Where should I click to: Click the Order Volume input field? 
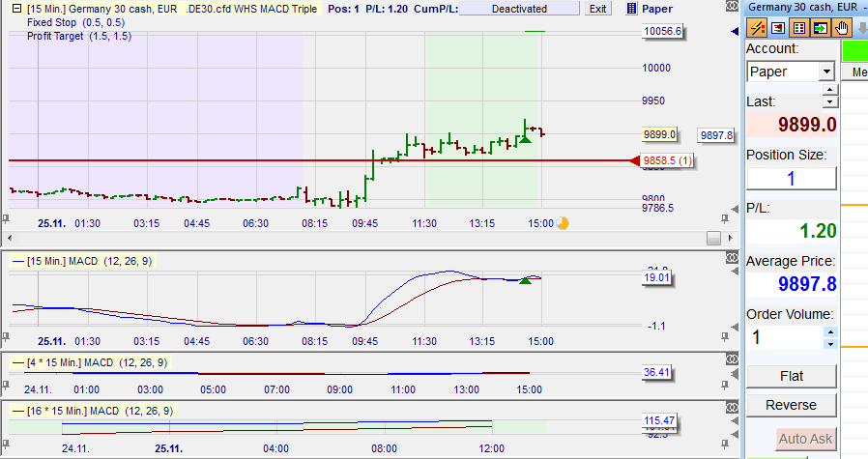(785, 337)
